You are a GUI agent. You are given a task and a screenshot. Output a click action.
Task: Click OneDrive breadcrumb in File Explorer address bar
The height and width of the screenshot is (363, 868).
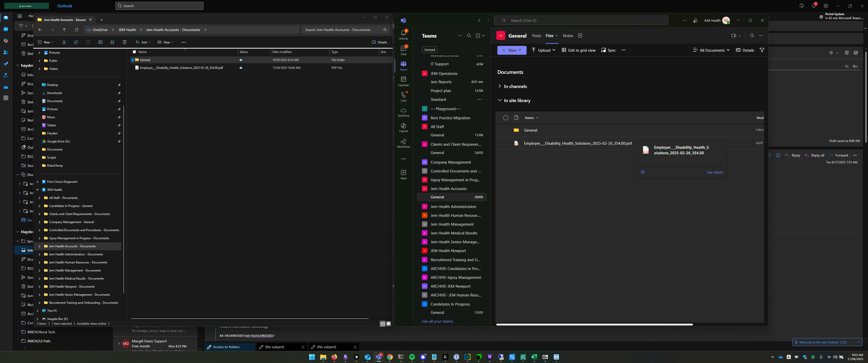tap(100, 30)
